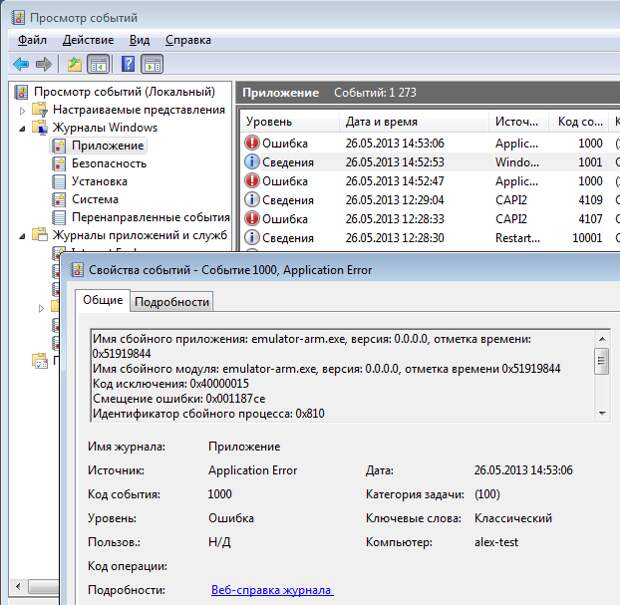Click the error icon for 14:53:06 event
Screen dimensions: 620x605
click(x=252, y=143)
